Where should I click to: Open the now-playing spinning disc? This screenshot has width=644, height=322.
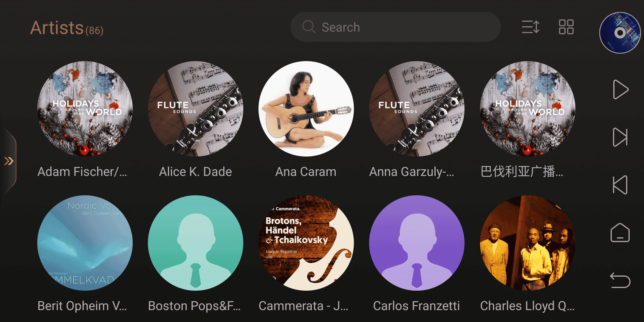[620, 33]
